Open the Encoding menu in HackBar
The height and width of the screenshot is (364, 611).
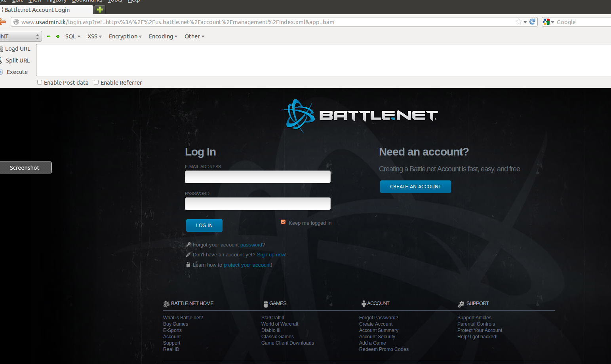point(163,36)
